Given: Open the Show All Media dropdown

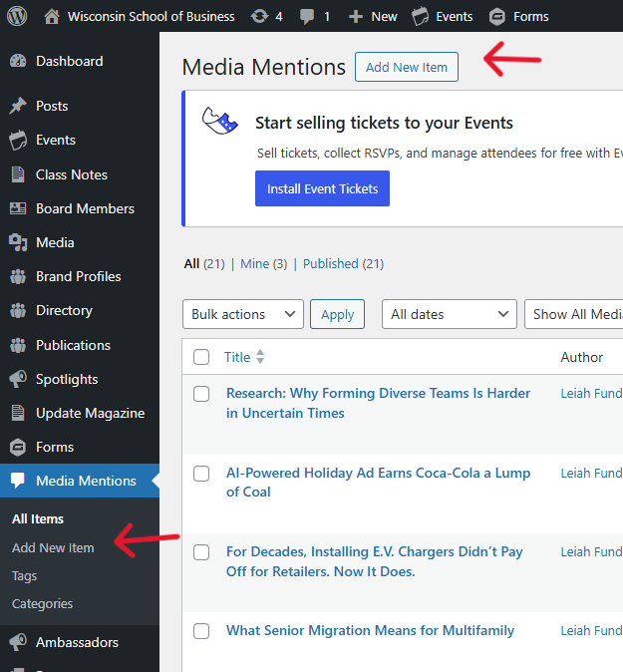Looking at the screenshot, I should click(574, 314).
